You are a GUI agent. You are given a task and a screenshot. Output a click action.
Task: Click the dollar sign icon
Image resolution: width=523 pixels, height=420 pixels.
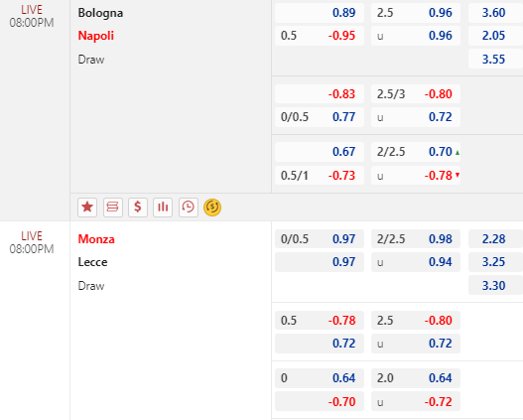(x=138, y=208)
